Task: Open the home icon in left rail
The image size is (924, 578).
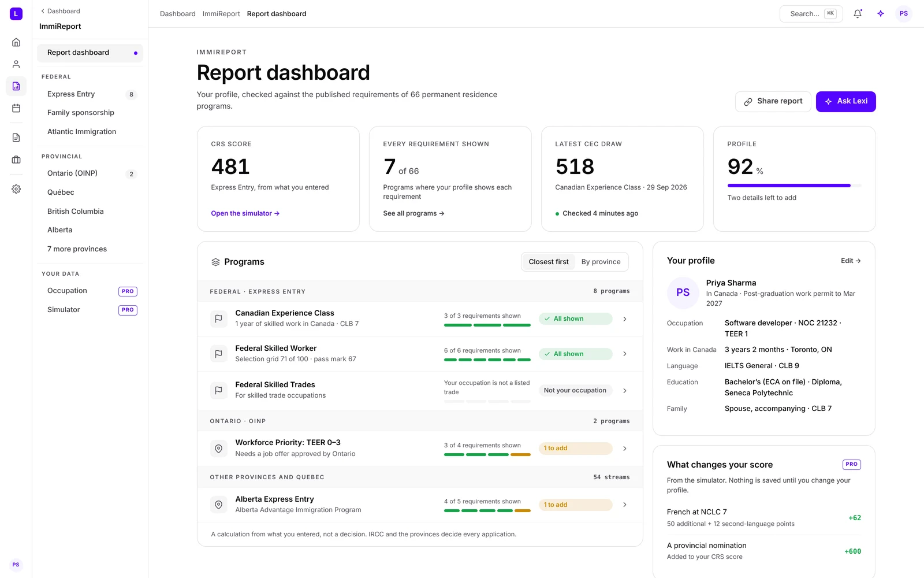Action: [x=16, y=42]
